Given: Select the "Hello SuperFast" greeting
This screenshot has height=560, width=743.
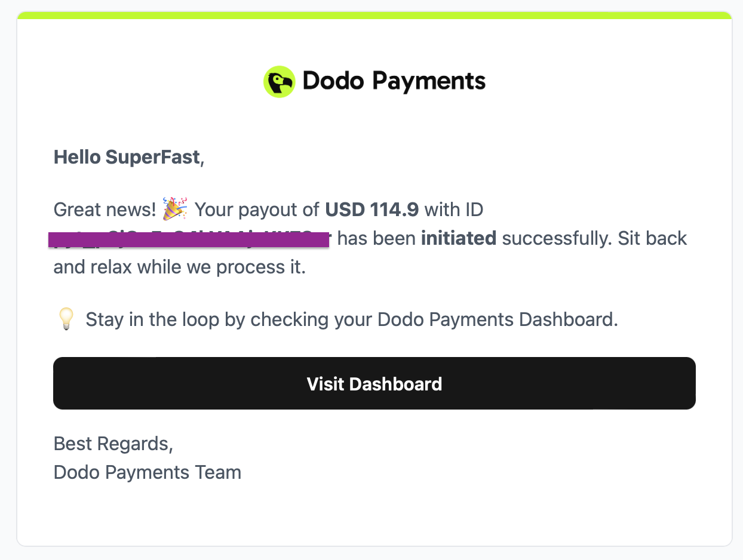Looking at the screenshot, I should [x=127, y=158].
